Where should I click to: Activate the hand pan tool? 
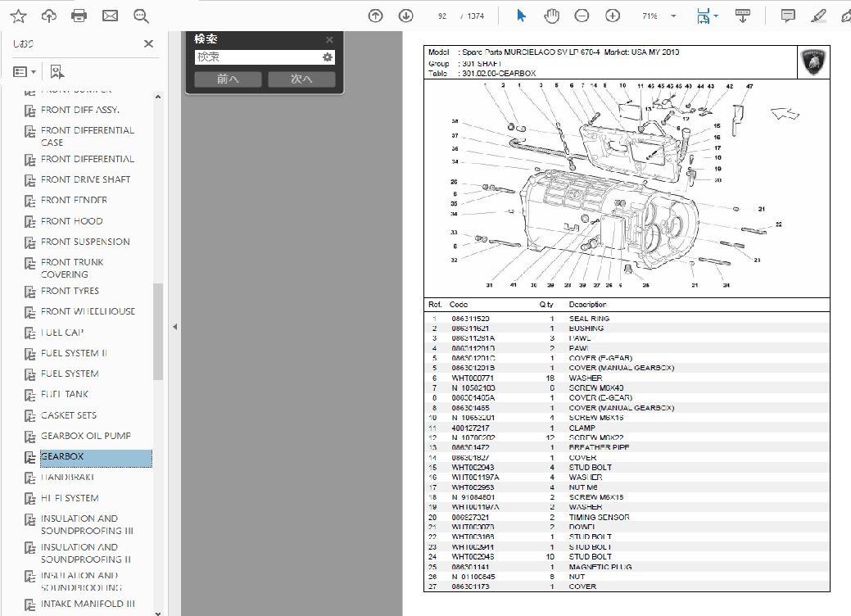tap(551, 16)
